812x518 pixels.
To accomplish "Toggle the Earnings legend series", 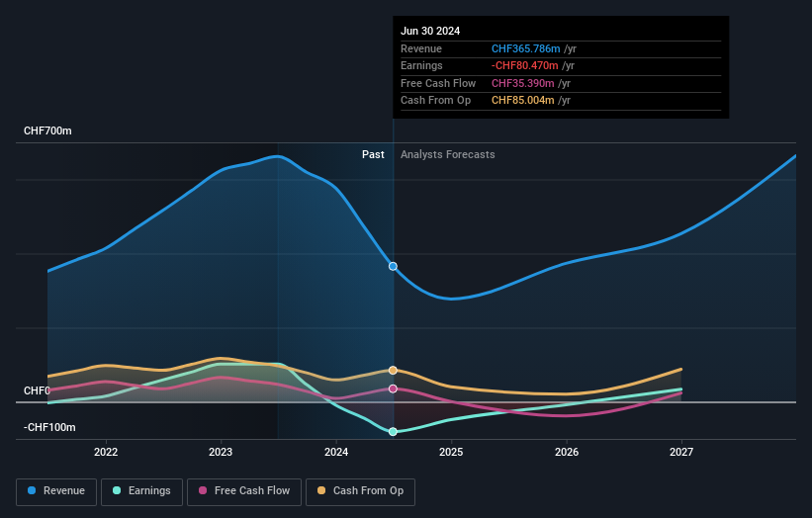I will 141,491.
